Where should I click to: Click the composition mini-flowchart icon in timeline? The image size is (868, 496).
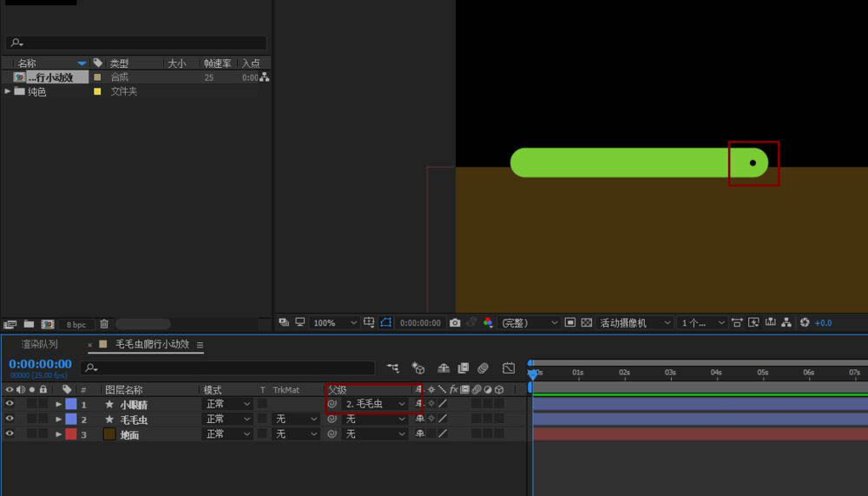[x=393, y=368]
